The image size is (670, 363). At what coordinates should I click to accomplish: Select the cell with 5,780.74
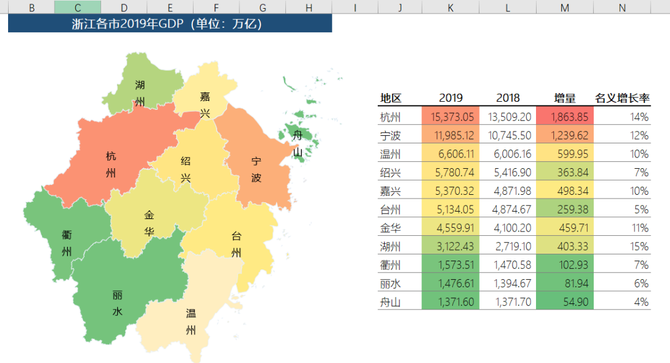[x=451, y=172]
